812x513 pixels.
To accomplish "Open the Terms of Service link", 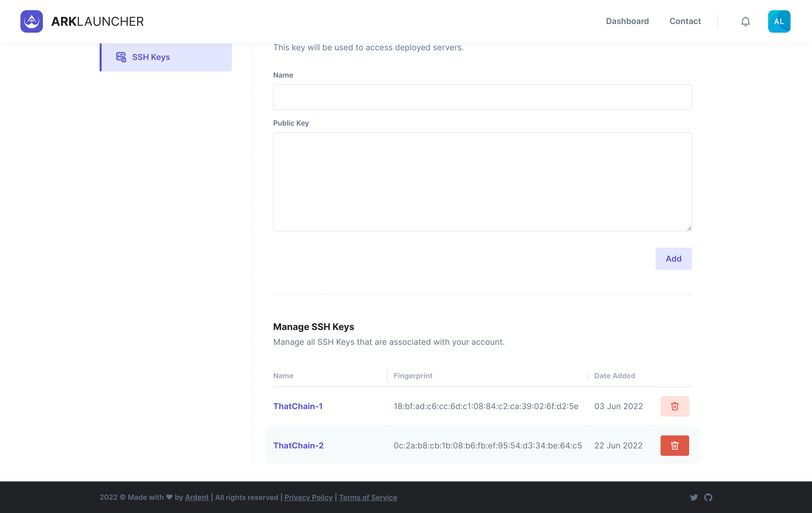I will point(367,497).
